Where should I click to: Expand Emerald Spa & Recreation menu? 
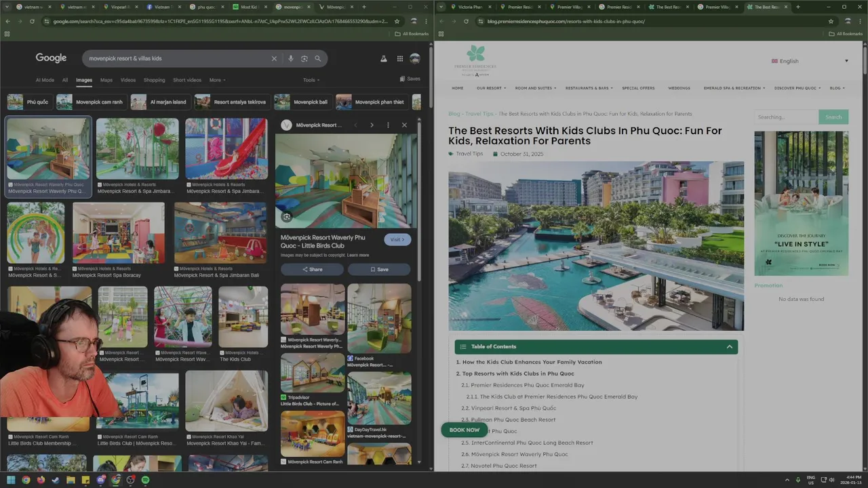point(734,88)
